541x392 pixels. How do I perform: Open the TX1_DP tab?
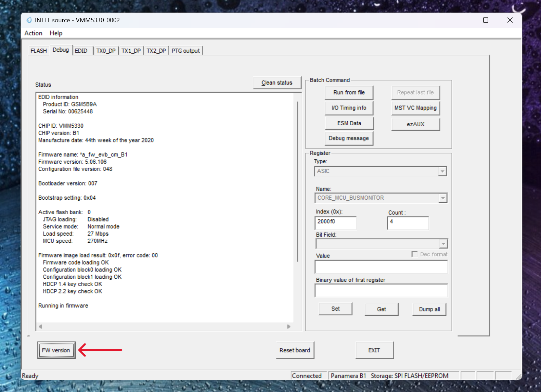click(131, 51)
